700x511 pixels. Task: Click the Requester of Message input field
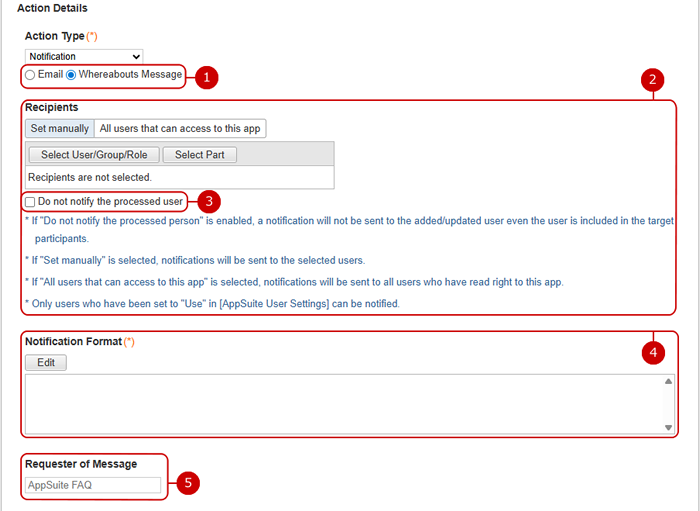coord(93,485)
